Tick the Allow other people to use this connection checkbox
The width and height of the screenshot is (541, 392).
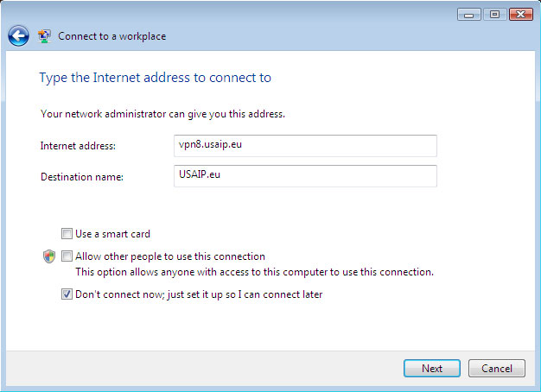pos(67,256)
